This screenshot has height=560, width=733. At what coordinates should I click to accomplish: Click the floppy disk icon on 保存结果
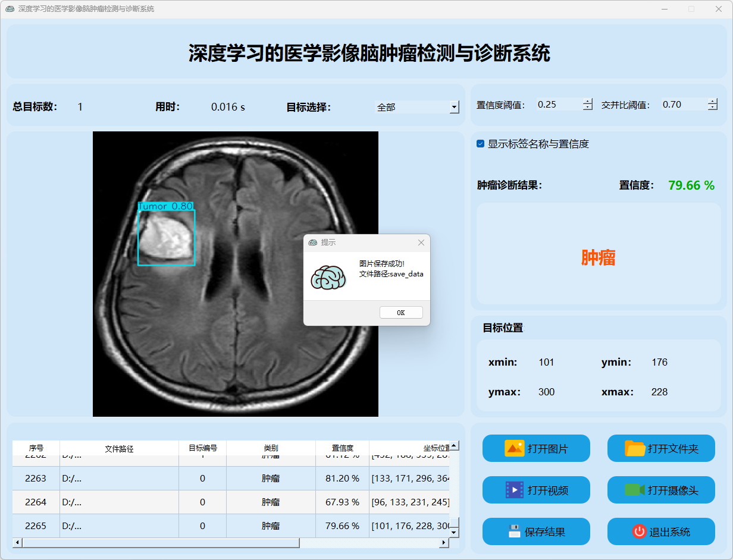click(515, 531)
